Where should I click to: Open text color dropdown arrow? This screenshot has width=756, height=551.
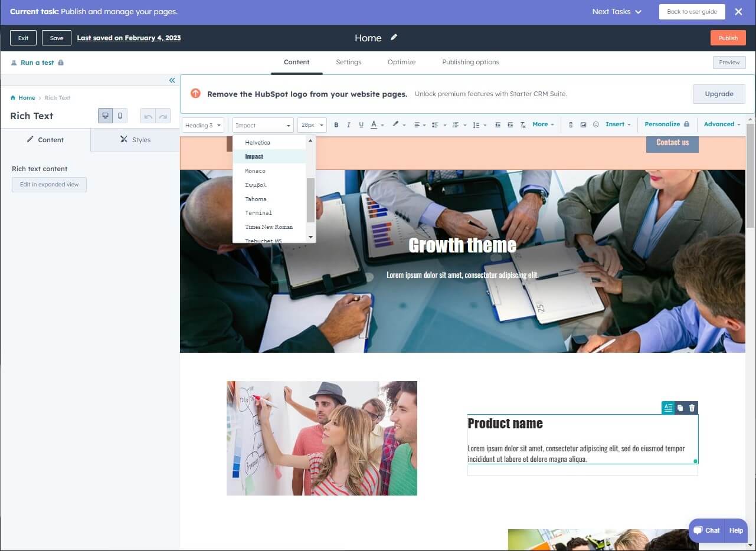pos(382,125)
